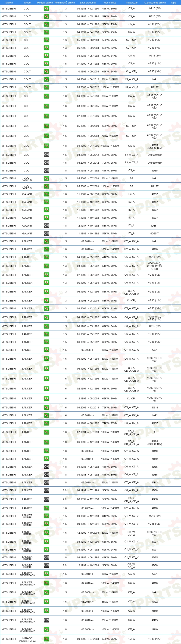181x644 pixels.
Task: Select 'MIRAGE liftback (CJ_A)' model cell
Action: [x=27, y=640]
